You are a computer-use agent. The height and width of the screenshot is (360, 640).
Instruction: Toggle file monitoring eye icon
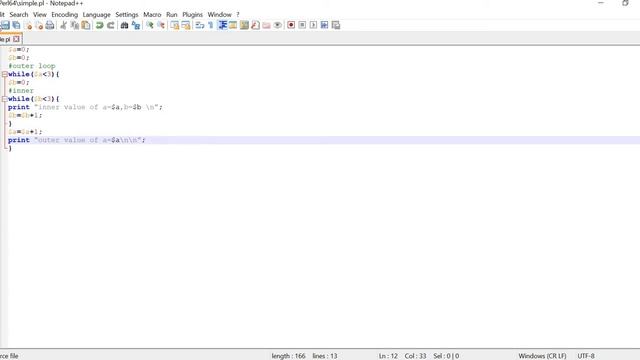coord(278,25)
